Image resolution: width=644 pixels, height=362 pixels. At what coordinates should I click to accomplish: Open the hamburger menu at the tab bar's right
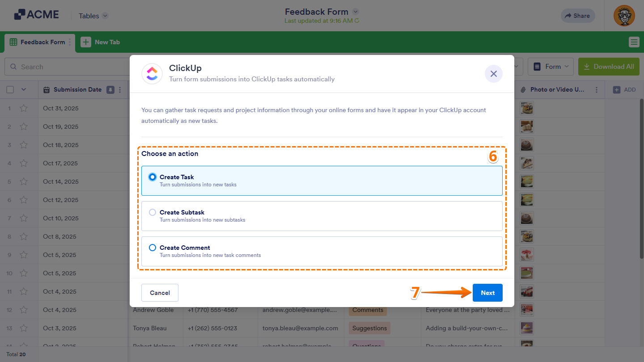pos(634,42)
